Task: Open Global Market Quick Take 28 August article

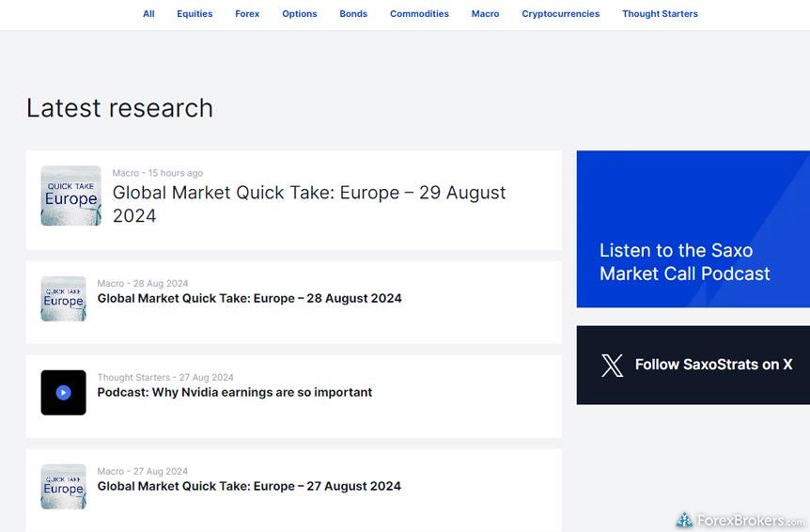Action: coord(249,299)
